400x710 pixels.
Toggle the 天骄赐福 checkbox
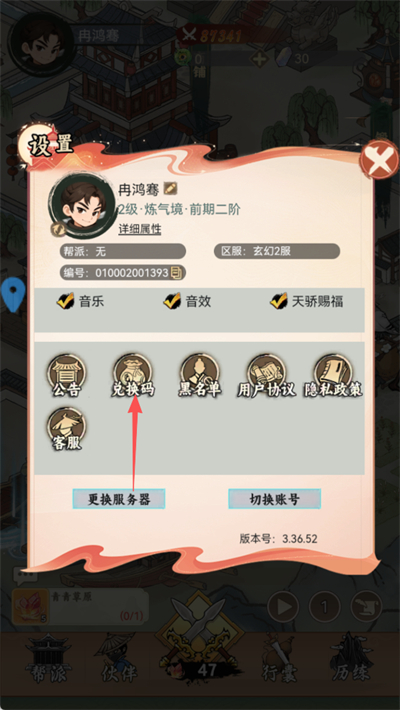[279, 301]
